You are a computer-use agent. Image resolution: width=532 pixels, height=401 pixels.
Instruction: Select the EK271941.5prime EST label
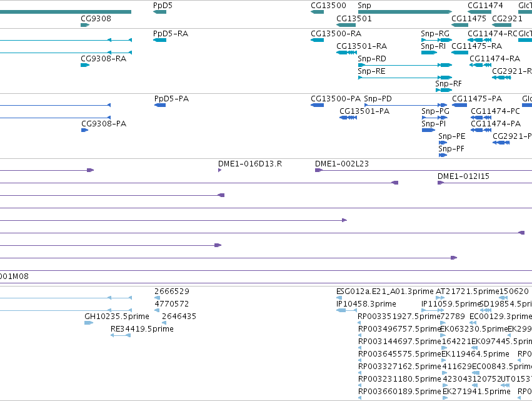[x=476, y=392]
